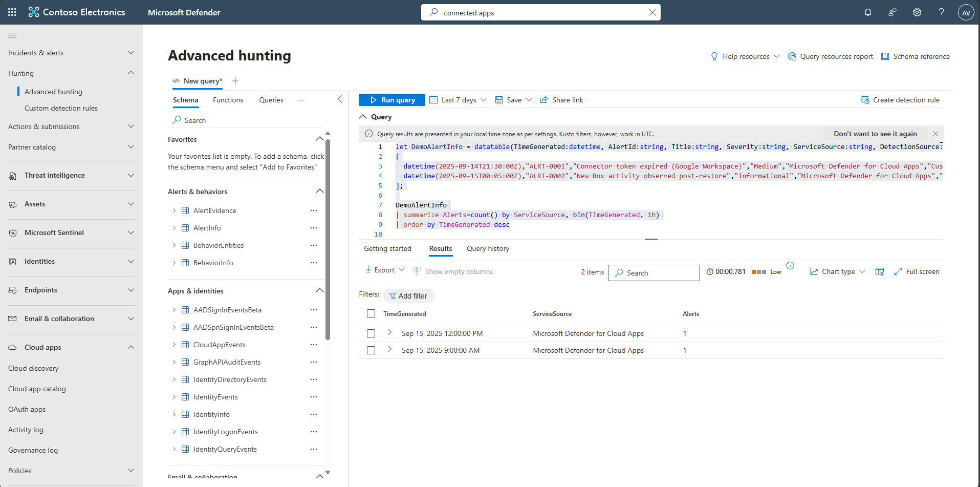Switch to the Functions tab
This screenshot has height=487, width=980.
pos(228,100)
